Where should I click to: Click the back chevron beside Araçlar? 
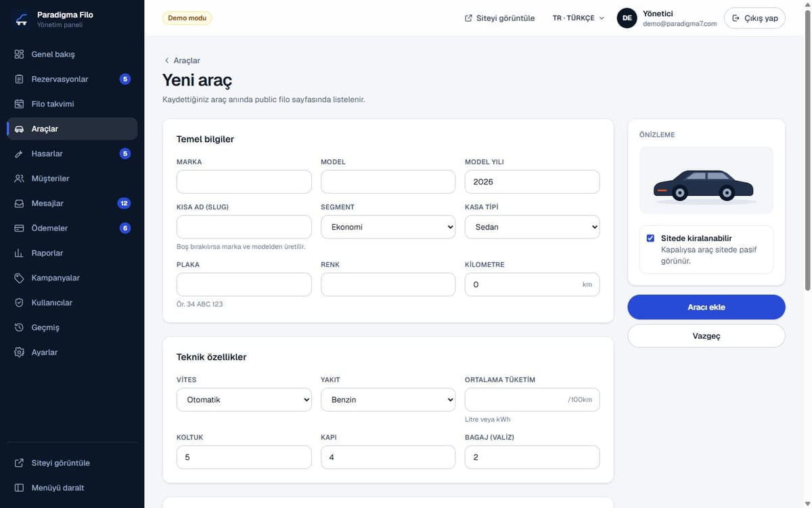[166, 60]
